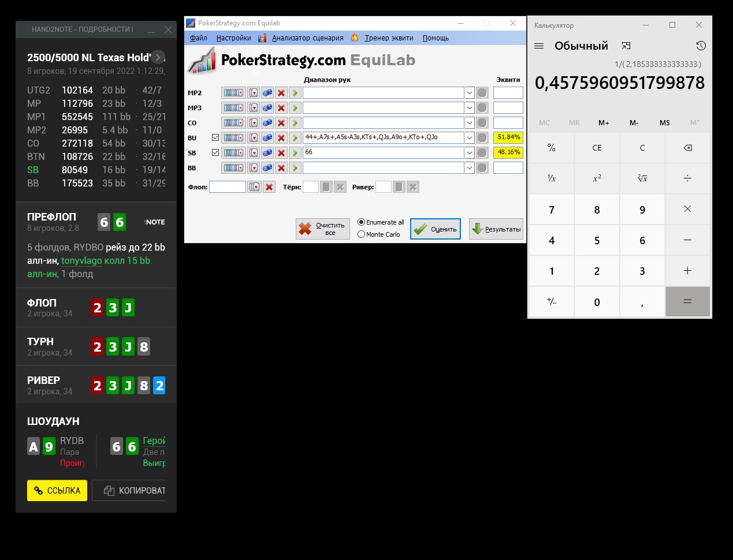Screen dimensions: 733x560
Task: Click the Флоп card input field
Action: pyautogui.click(x=228, y=187)
